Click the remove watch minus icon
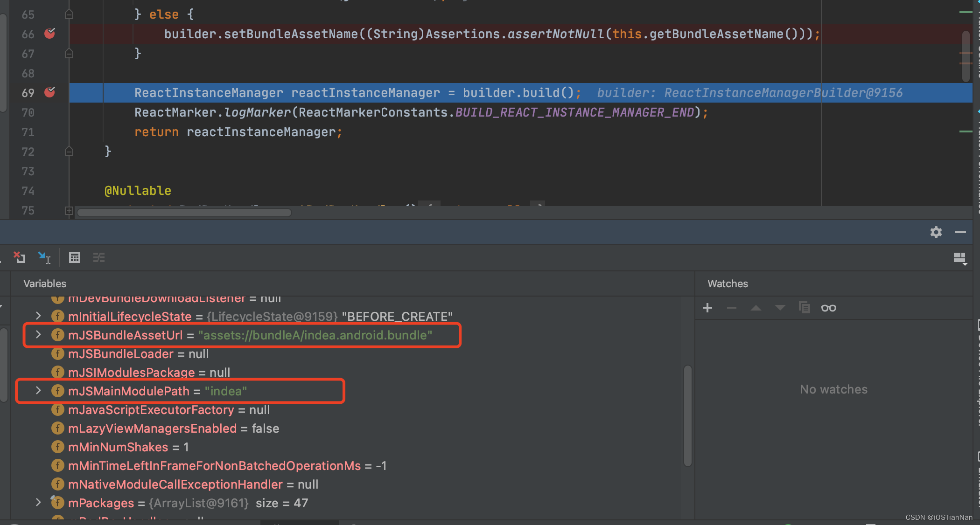This screenshot has height=525, width=980. [732, 308]
